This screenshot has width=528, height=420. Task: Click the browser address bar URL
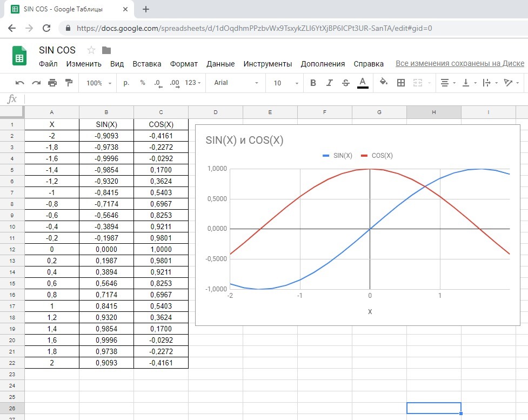[x=254, y=28]
